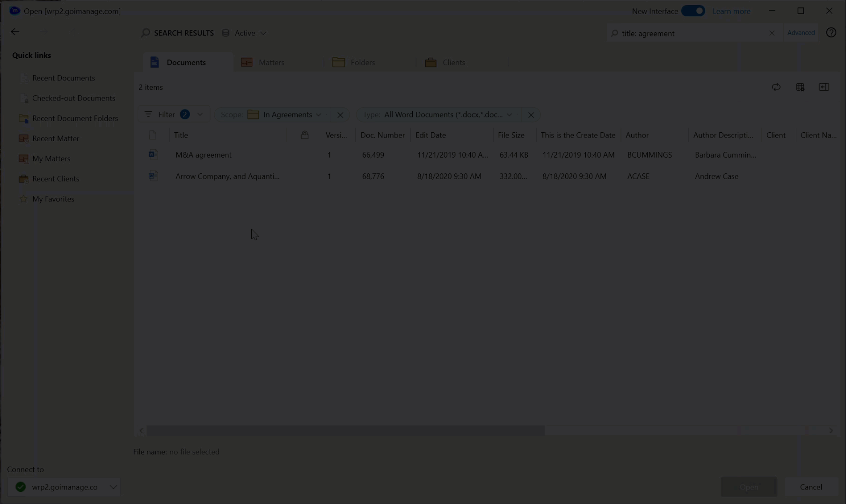This screenshot has height=504, width=846.
Task: Toggle the preview panel icon
Action: [824, 87]
